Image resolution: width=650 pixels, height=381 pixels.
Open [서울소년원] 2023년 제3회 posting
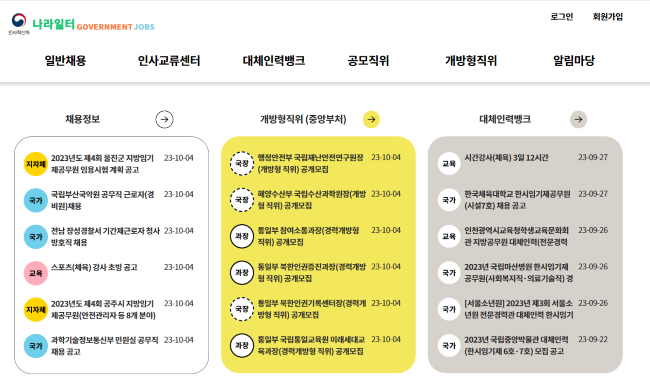click(519, 309)
